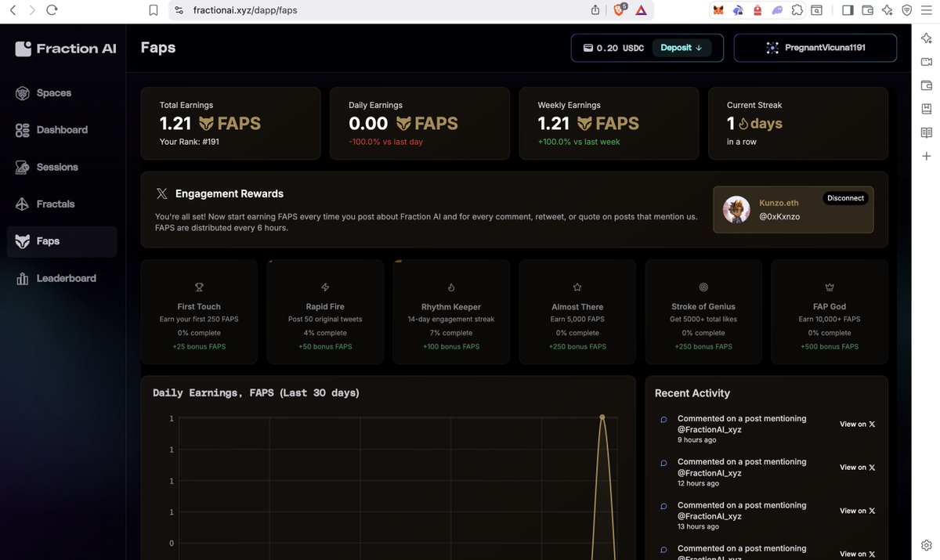Open the MetaMask fox extension
940x560 pixels.
pos(718,10)
